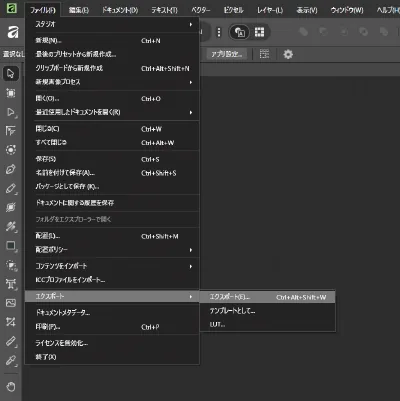Select the Artboard tool icon
This screenshot has height=401, width=400.
coord(11,93)
